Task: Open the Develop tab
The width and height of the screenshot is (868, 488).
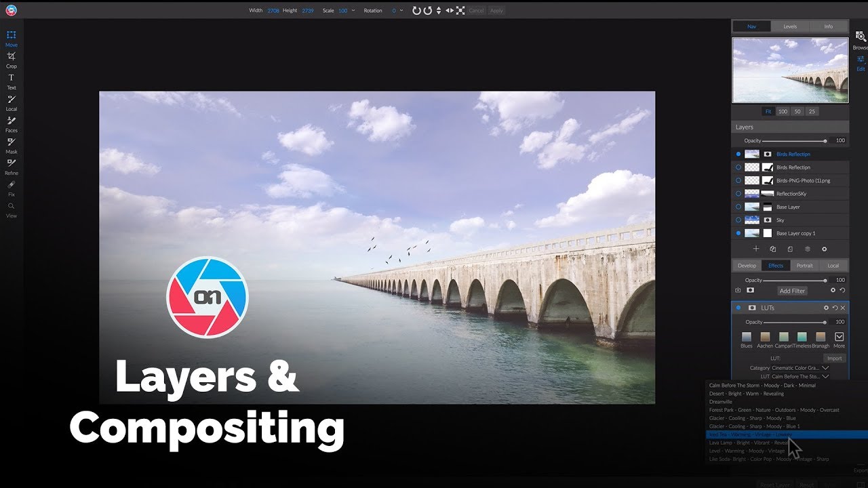Action: [747, 266]
